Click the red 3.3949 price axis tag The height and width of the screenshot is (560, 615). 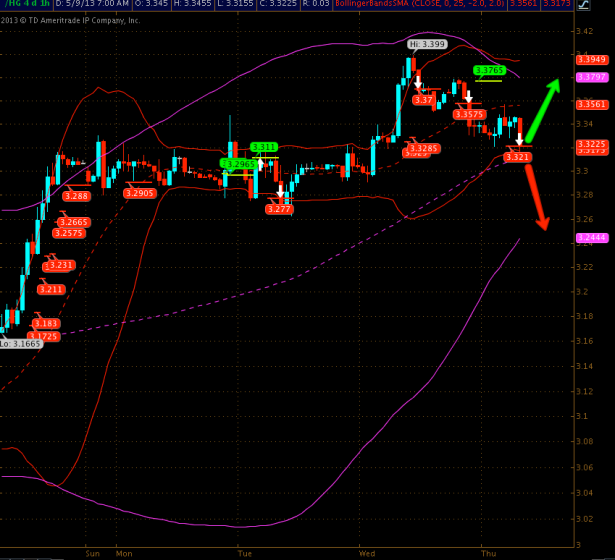(x=592, y=60)
